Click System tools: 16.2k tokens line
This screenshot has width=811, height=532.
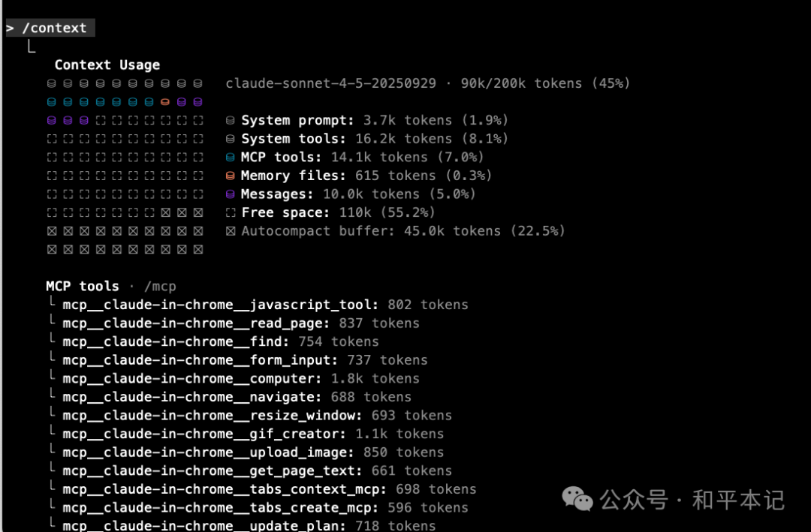367,139
